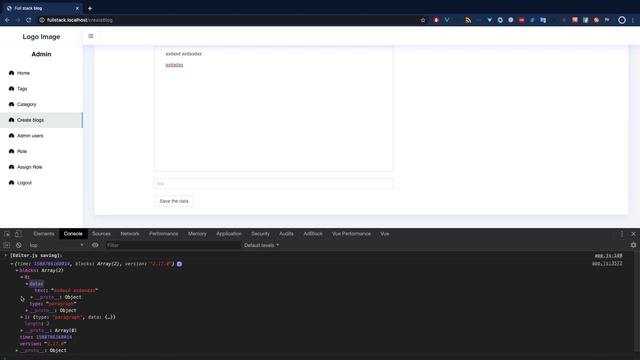The image size is (640, 360).
Task: Click the Admin users sidebar icon
Action: tap(11, 136)
